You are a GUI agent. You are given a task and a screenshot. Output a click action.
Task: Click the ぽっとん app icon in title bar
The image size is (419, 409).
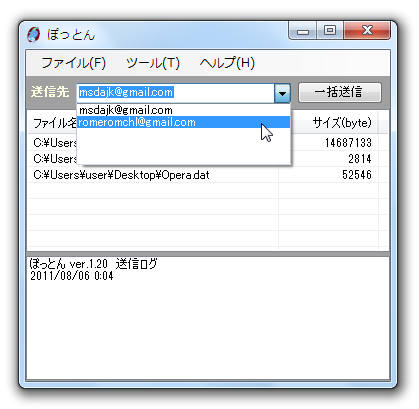(33, 35)
